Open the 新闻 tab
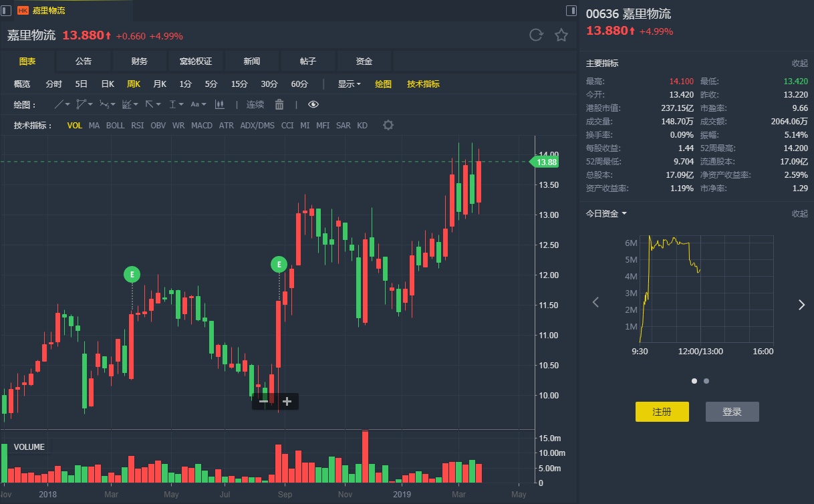The height and width of the screenshot is (504, 814). coord(252,61)
